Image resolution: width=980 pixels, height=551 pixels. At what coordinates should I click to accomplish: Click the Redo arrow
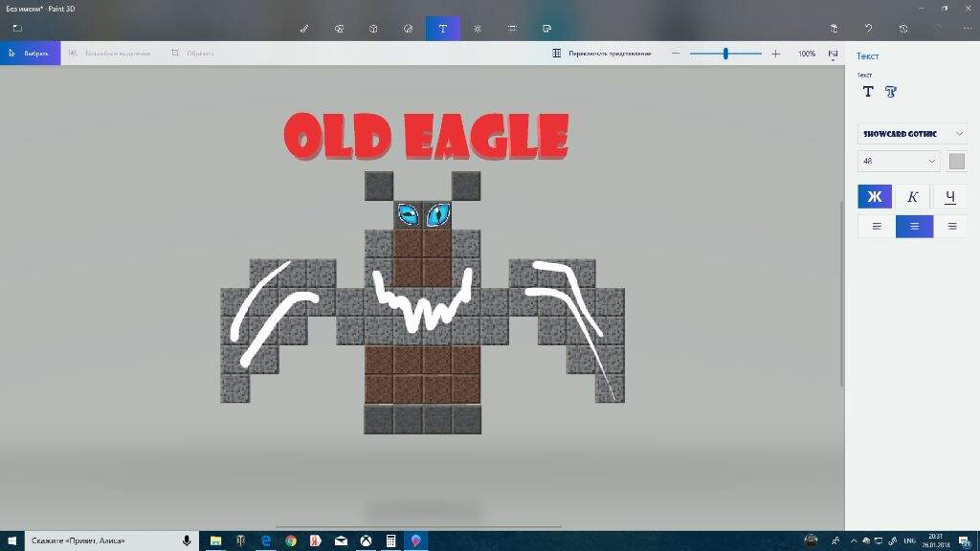click(938, 28)
